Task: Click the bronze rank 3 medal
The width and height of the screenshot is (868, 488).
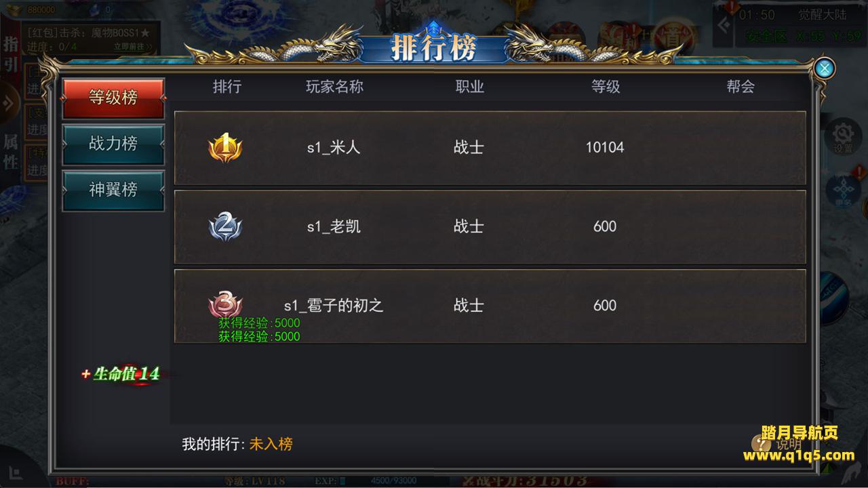Action: click(225, 304)
